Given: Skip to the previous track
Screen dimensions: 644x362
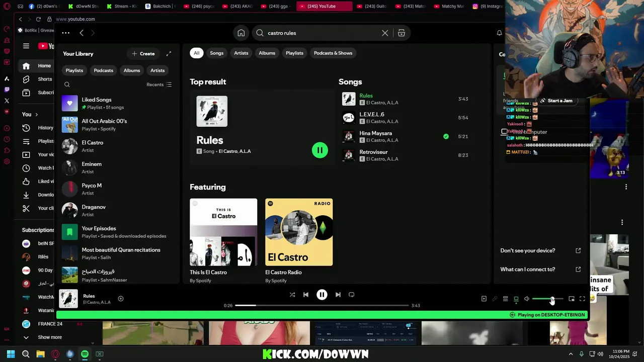Looking at the screenshot, I should [x=306, y=295].
